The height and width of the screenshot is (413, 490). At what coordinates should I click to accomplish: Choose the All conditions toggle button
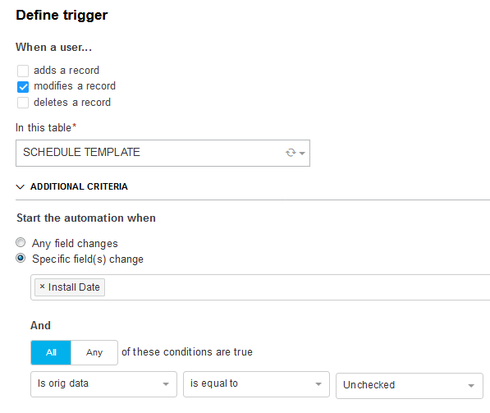pyautogui.click(x=51, y=352)
